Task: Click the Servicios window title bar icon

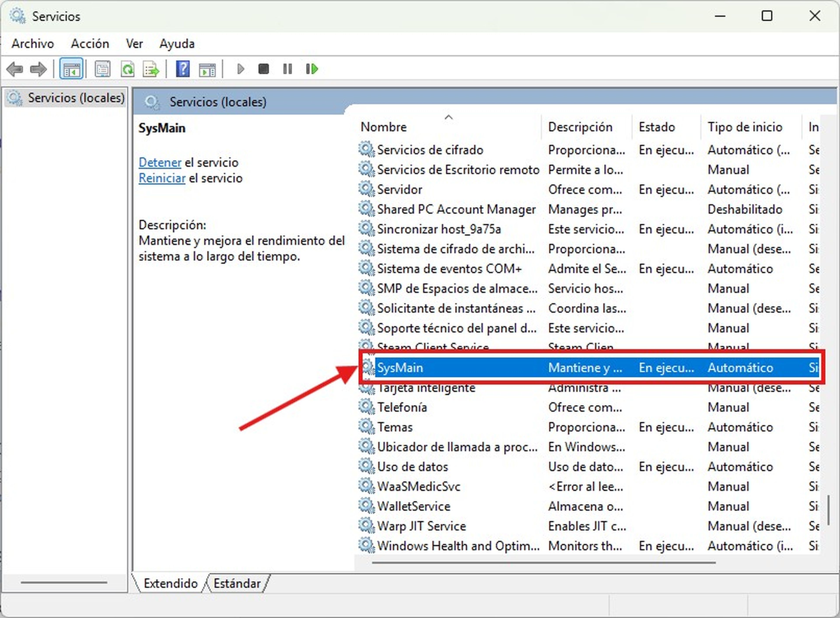Action: click(x=17, y=16)
